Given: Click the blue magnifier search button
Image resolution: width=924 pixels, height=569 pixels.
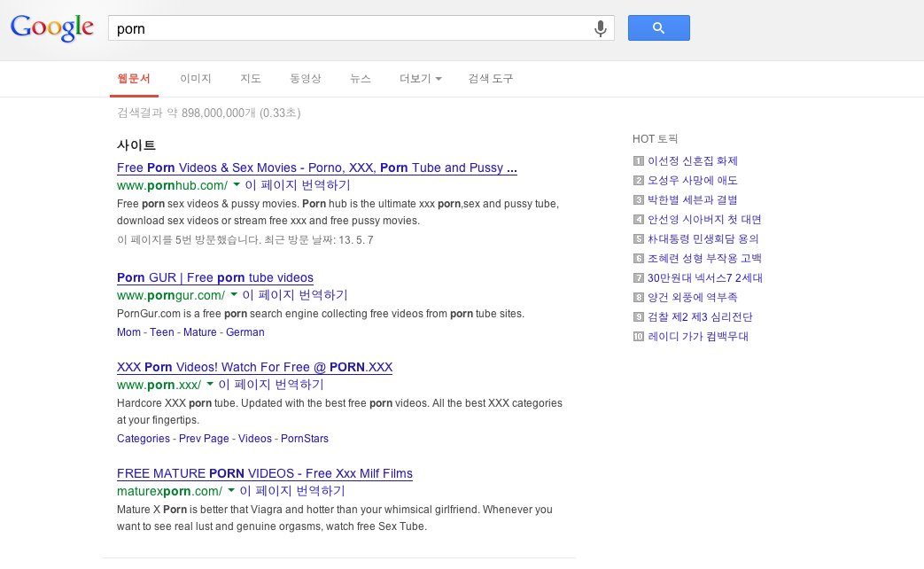Looking at the screenshot, I should click(x=659, y=27).
